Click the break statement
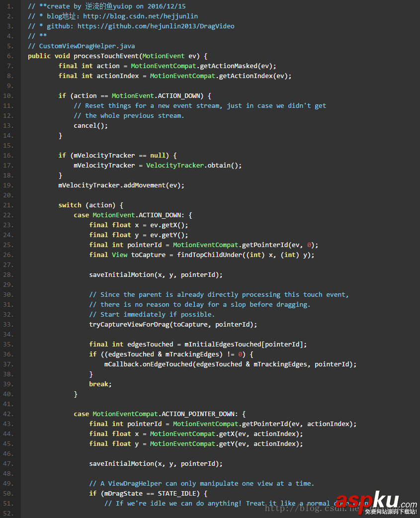This screenshot has width=420, height=518. click(x=99, y=384)
